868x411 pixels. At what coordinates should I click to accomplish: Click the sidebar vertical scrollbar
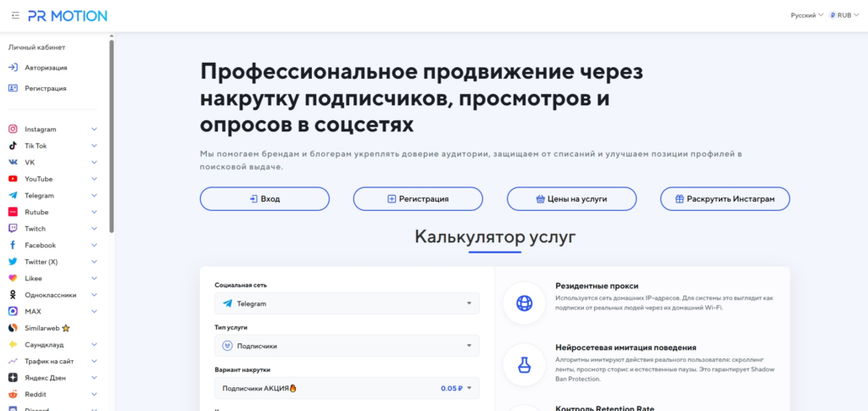tap(112, 136)
